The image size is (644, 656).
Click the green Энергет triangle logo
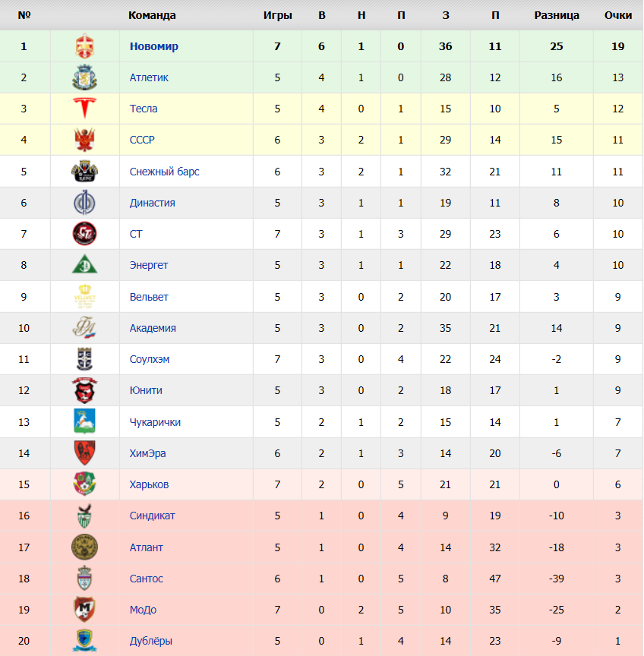click(84, 264)
